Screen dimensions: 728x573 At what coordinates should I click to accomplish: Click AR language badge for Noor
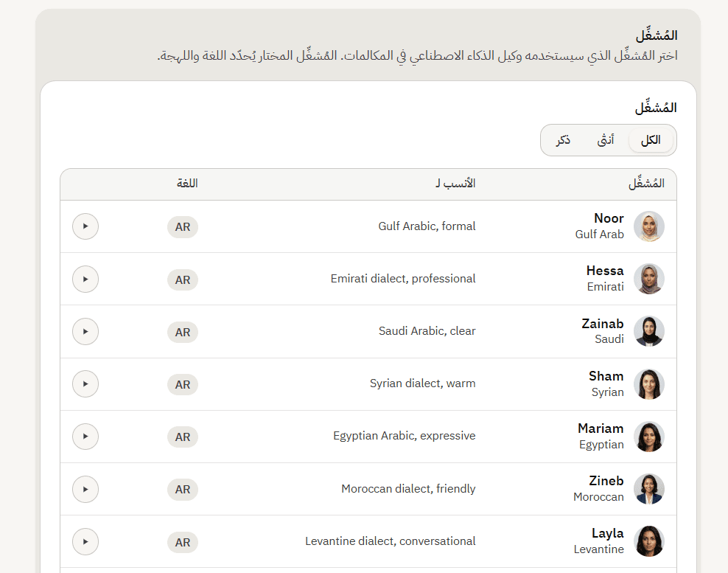coord(183,227)
